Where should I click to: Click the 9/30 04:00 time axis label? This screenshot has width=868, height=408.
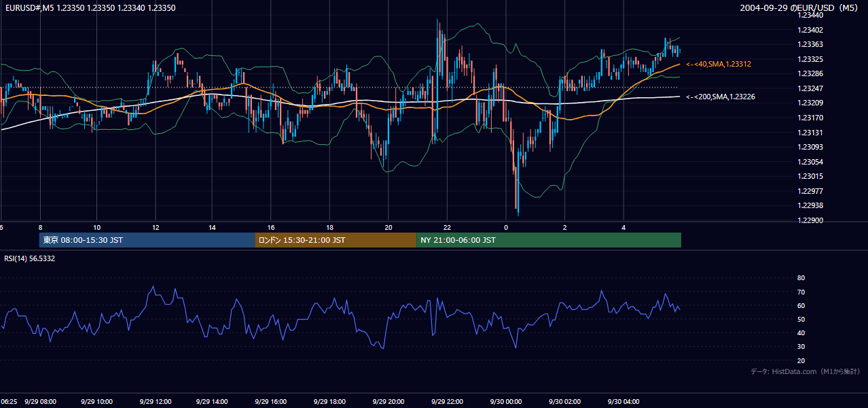click(623, 402)
